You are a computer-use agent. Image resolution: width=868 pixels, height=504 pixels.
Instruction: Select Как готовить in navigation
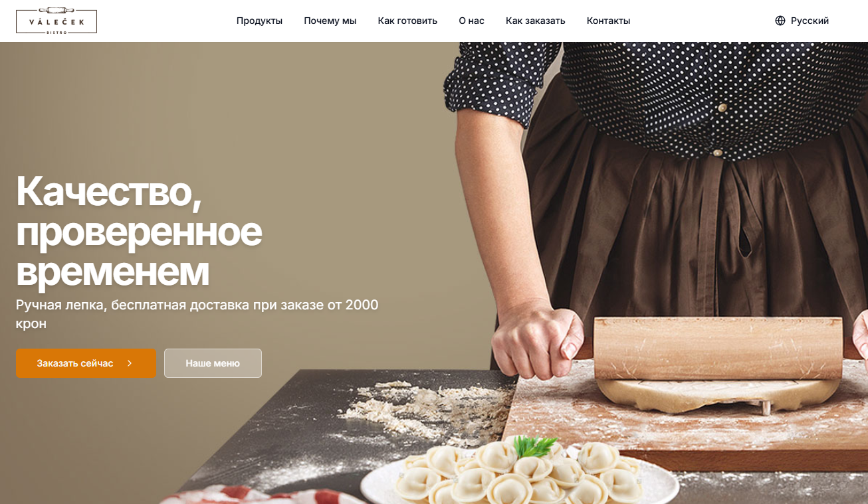407,21
